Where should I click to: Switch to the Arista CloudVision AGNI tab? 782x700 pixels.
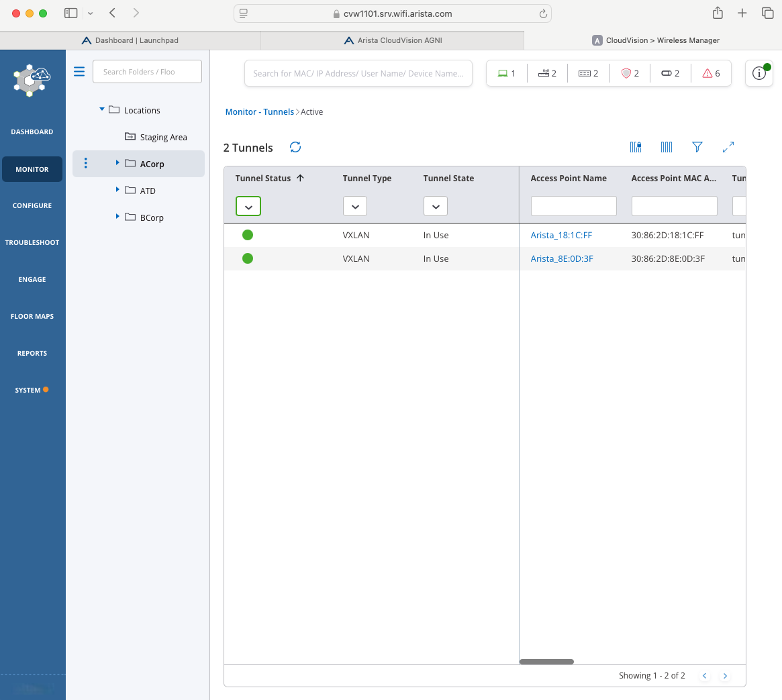pos(392,40)
